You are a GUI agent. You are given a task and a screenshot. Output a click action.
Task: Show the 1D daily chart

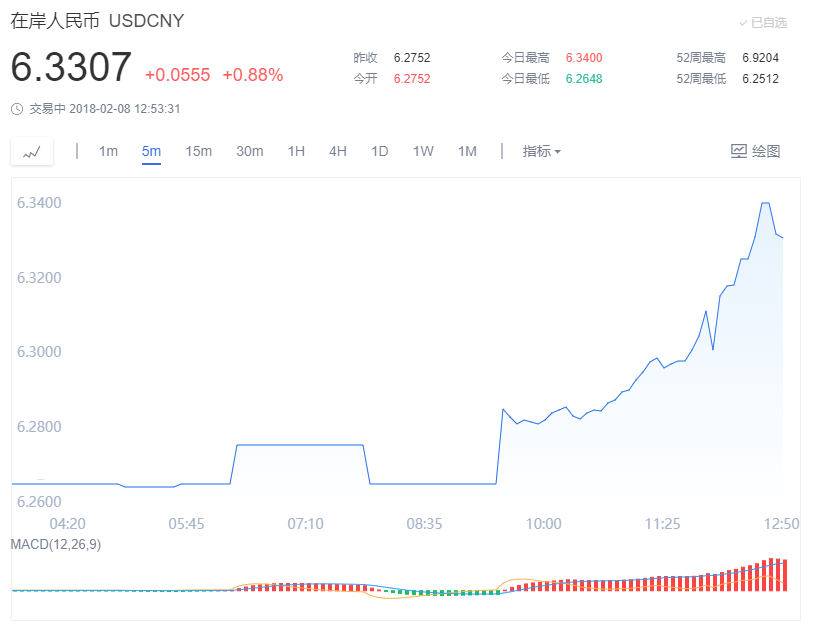coord(379,151)
